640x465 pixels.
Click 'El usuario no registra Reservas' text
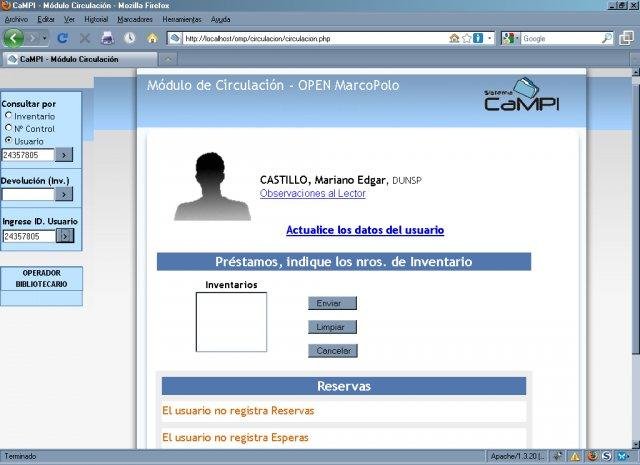click(x=238, y=411)
